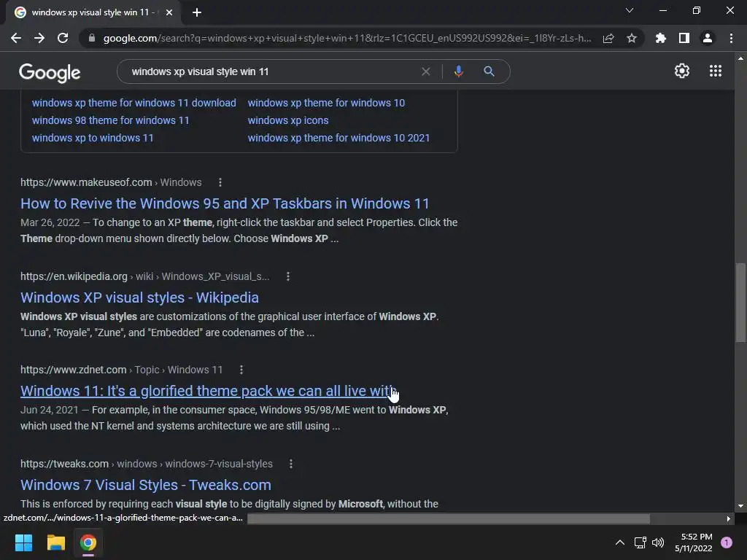Screen dimensions: 747x560
Task: Click the tweaks.com URL breadcrumb
Action: pos(147,464)
